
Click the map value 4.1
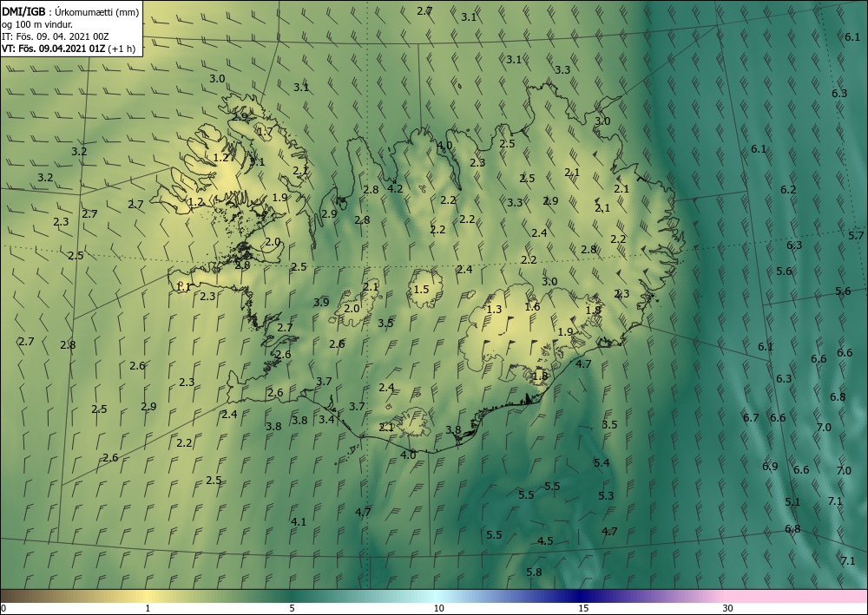point(299,521)
